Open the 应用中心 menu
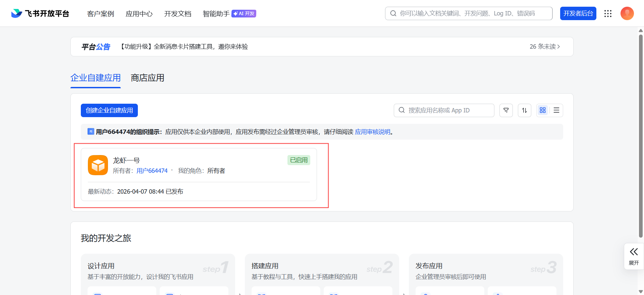Image resolution: width=644 pixels, height=295 pixels. [x=139, y=14]
